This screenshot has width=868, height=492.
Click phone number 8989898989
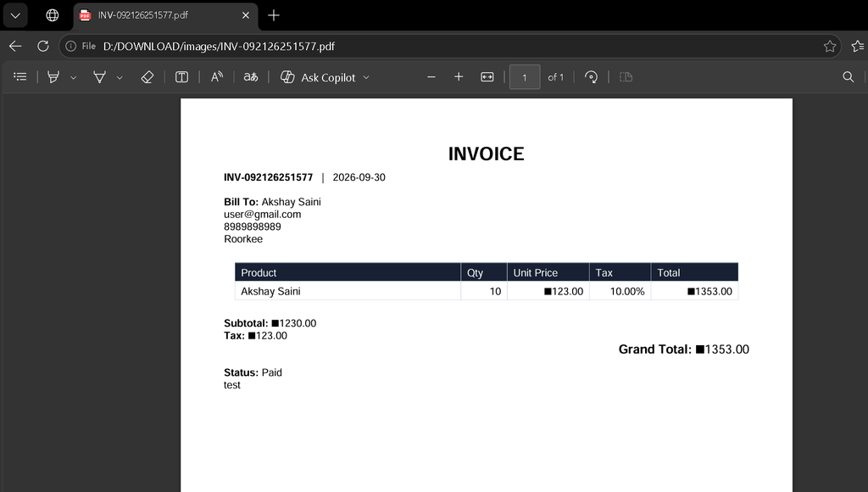tap(253, 226)
